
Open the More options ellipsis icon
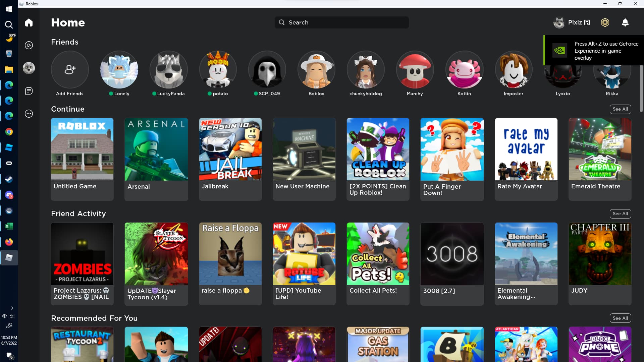point(29,114)
